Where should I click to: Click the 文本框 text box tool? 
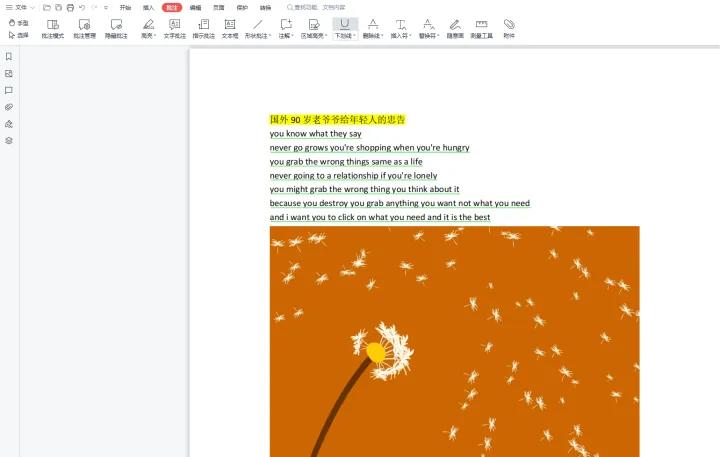click(230, 27)
